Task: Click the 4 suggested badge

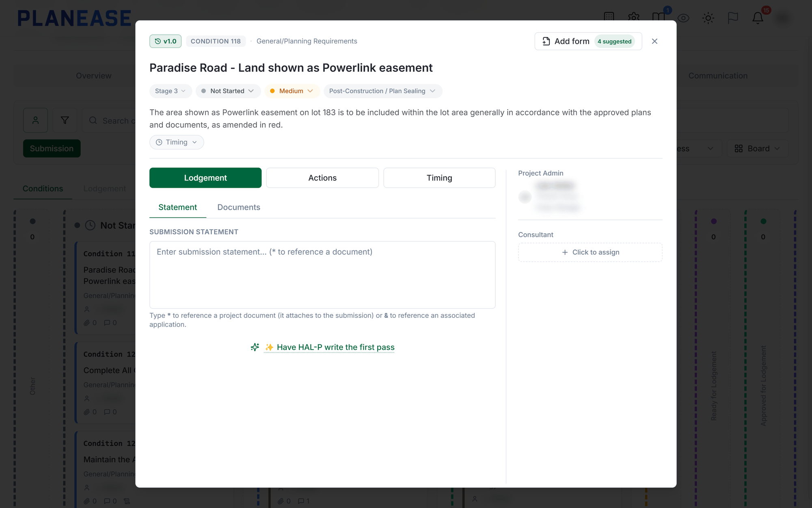Action: pyautogui.click(x=614, y=41)
